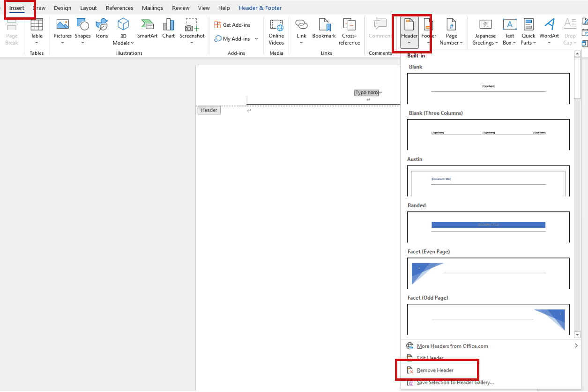Open the References tab
Screen dimensions: 588x392
pyautogui.click(x=119, y=8)
